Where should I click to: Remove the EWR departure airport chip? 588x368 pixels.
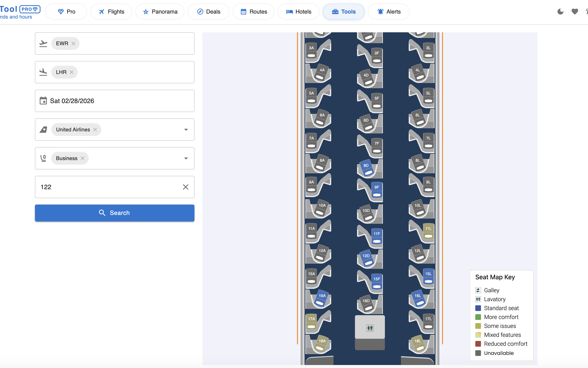[x=73, y=43]
